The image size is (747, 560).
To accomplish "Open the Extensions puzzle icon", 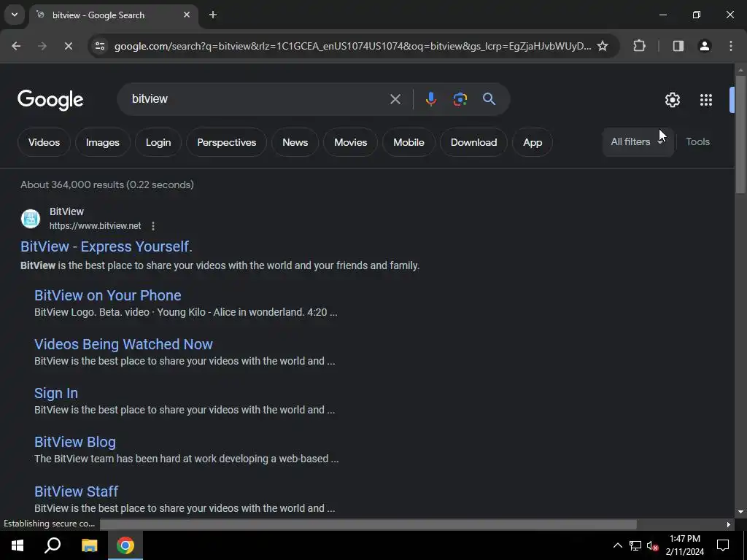I will click(639, 46).
